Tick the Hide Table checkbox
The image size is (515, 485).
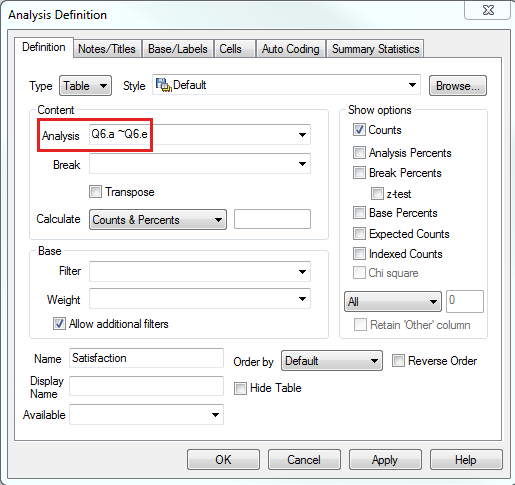click(x=240, y=388)
